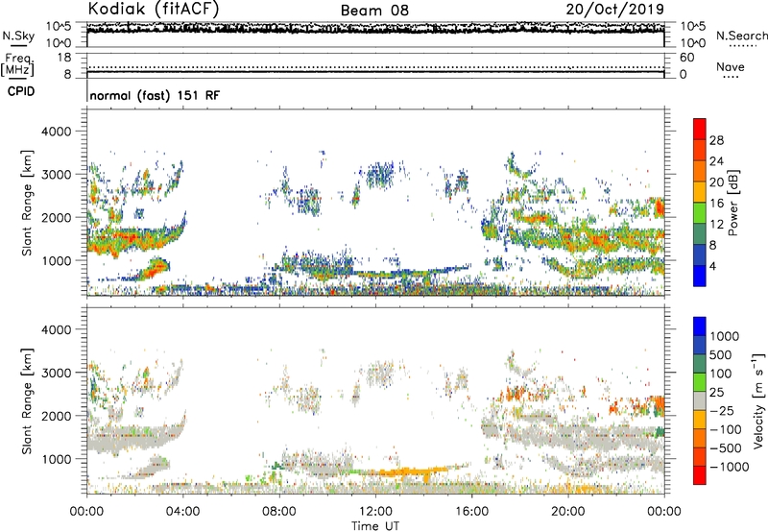Click the '-1000' velocity colorbar tick label
This screenshot has width=768, height=532.
(x=730, y=467)
